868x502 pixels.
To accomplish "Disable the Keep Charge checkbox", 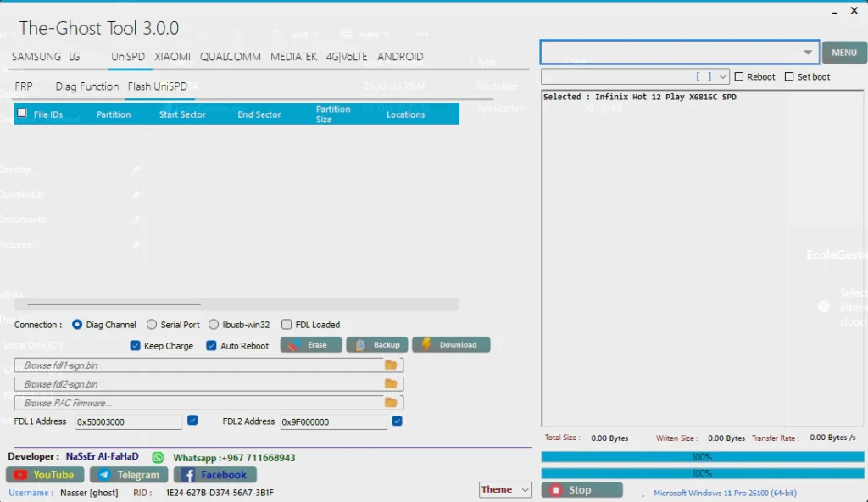I will (135, 346).
